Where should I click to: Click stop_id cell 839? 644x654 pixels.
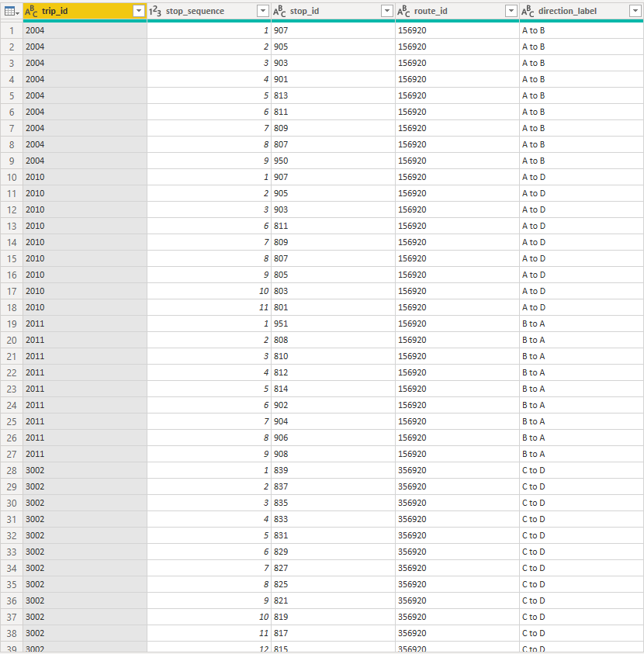click(334, 470)
